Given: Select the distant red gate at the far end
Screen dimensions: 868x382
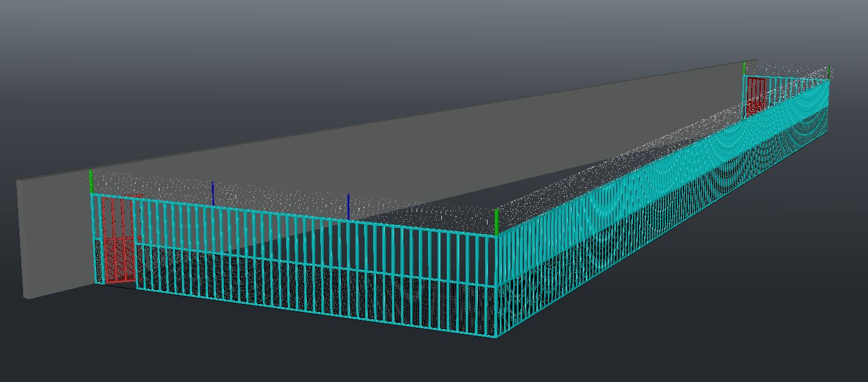Looking at the screenshot, I should pos(755,96).
